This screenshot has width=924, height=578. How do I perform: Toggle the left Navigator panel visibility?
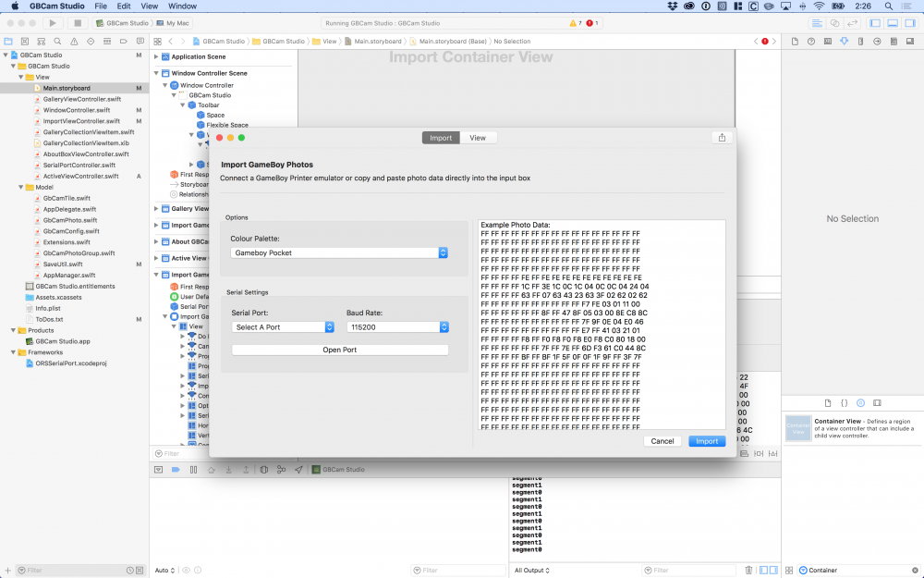coord(876,22)
